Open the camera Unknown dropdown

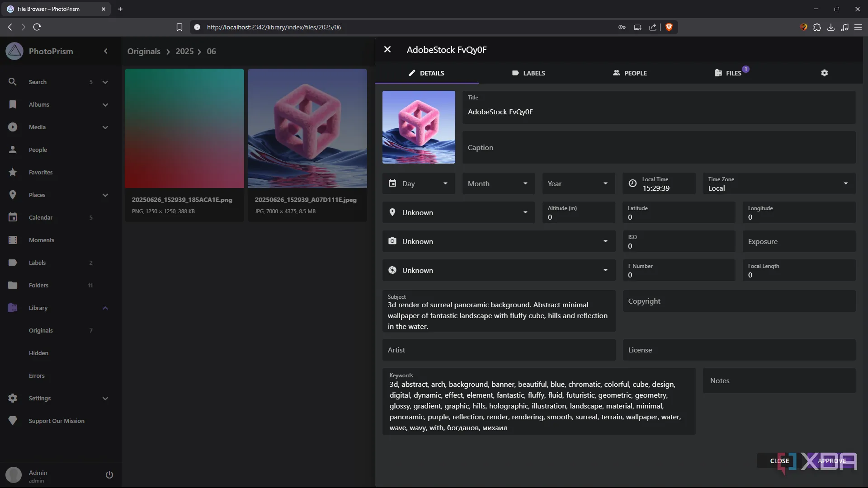pyautogui.click(x=498, y=241)
